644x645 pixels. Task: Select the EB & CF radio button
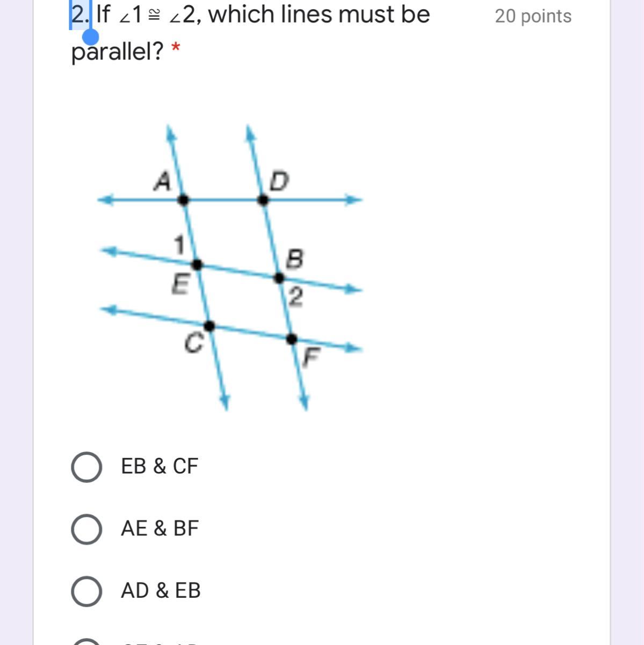pyautogui.click(x=86, y=467)
